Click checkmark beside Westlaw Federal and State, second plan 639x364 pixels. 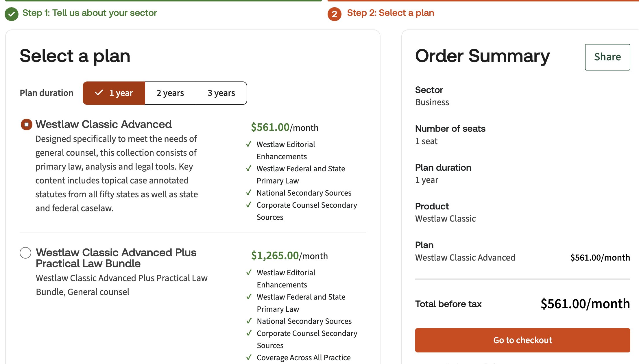[x=249, y=297]
